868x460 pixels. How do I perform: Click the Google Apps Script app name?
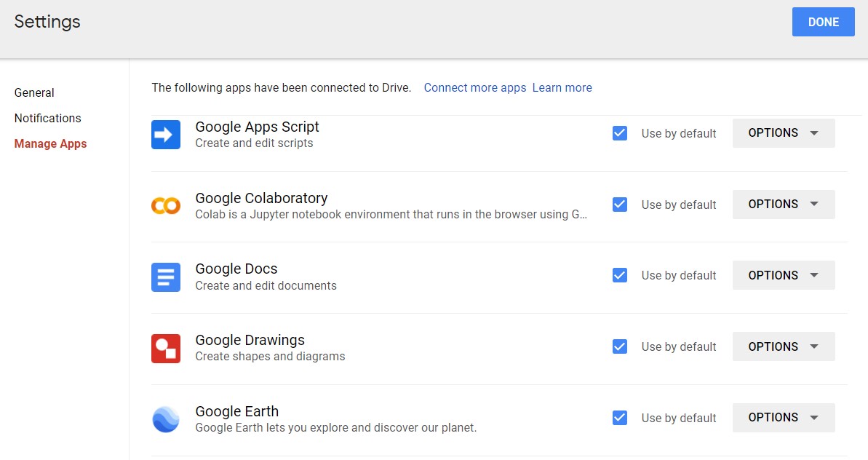tap(257, 127)
